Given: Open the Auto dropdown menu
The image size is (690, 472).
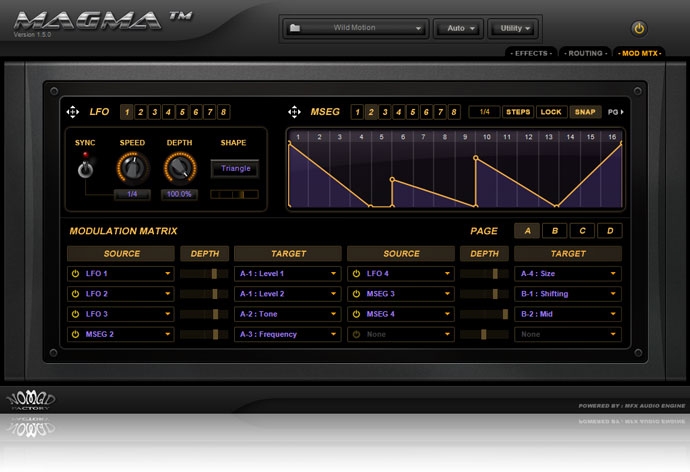Looking at the screenshot, I should 459,29.
